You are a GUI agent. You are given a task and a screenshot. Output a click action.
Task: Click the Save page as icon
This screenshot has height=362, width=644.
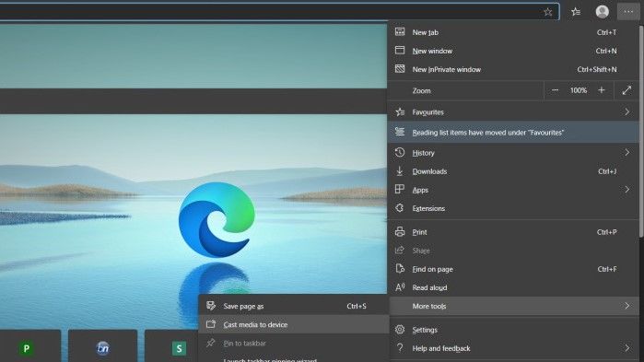[x=211, y=306]
